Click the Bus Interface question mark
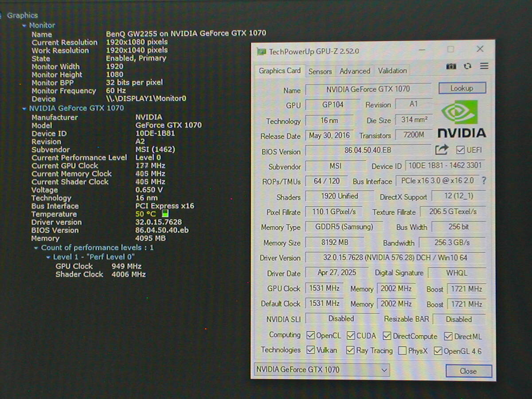The height and width of the screenshot is (399, 532). coord(484,180)
